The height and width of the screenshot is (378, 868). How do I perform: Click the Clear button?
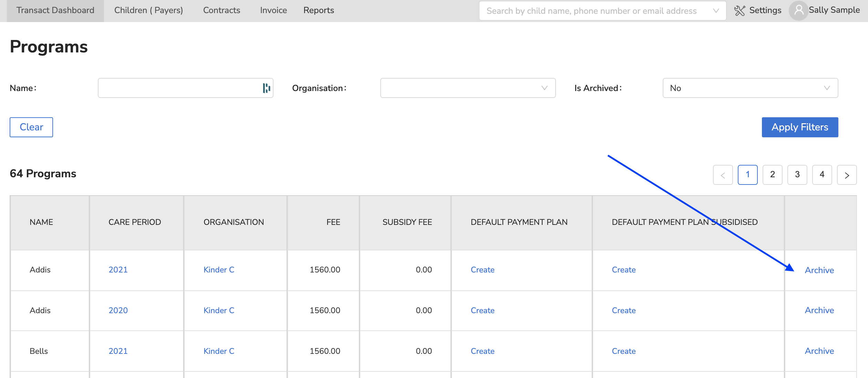[x=31, y=127]
